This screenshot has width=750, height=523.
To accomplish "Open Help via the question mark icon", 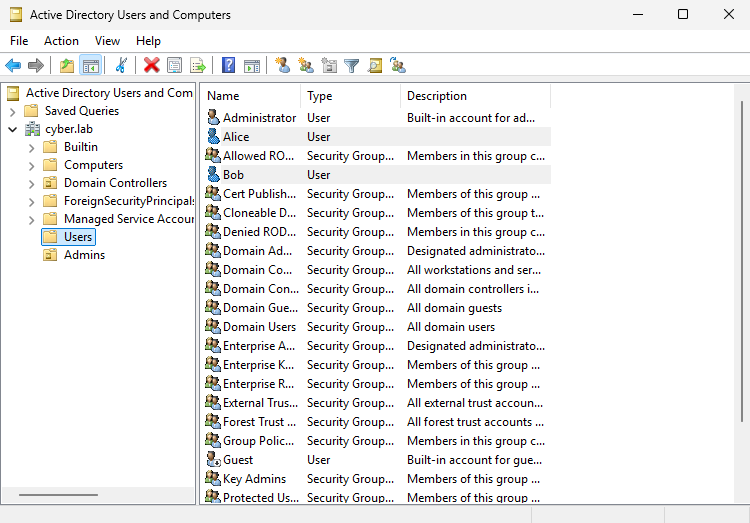I will click(228, 65).
